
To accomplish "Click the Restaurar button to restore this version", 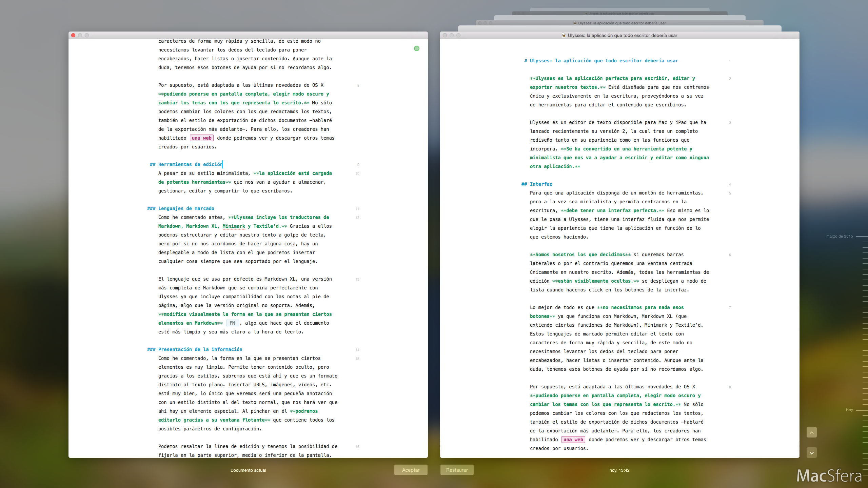I will point(457,470).
